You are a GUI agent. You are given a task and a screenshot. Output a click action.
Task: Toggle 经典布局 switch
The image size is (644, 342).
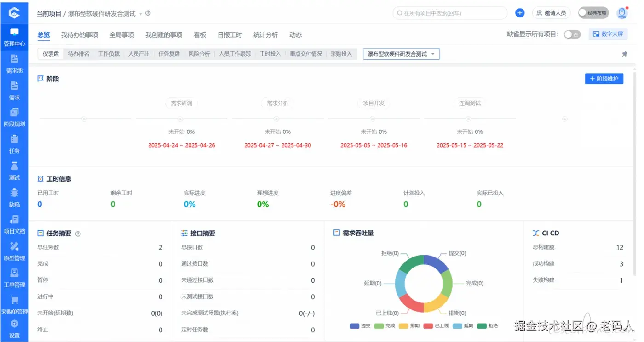[593, 13]
